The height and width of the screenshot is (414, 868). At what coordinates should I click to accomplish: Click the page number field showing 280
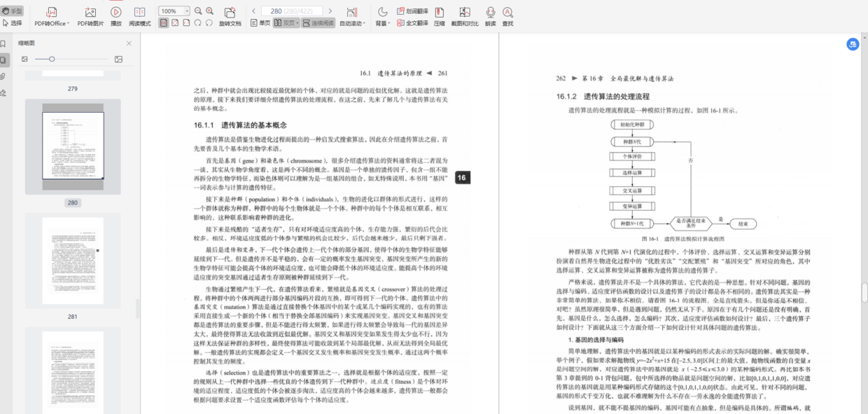click(292, 11)
